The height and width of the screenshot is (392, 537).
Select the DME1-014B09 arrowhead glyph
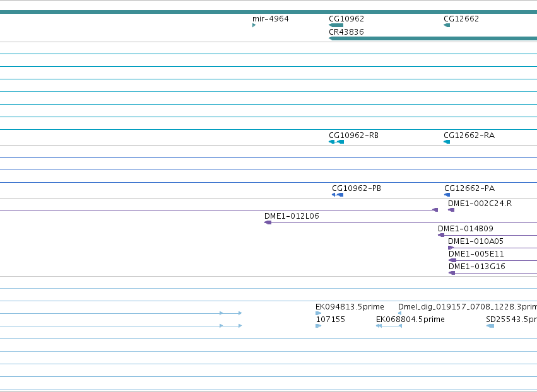[x=441, y=235]
